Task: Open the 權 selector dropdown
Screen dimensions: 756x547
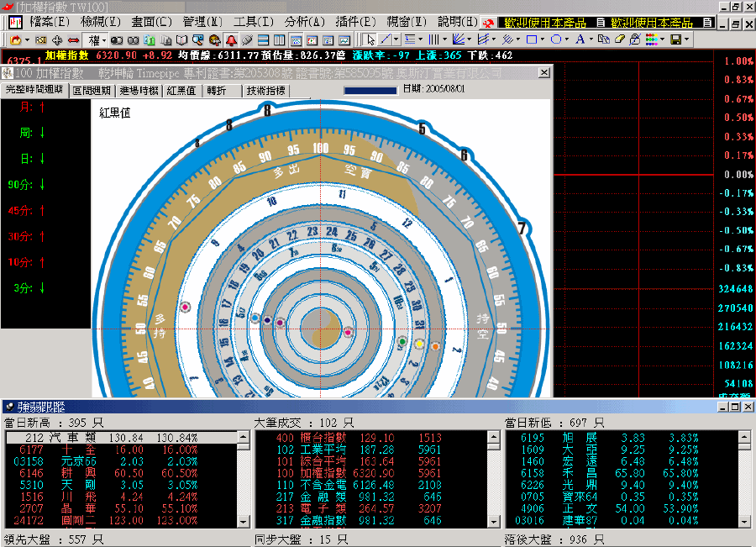Action: click(x=103, y=39)
